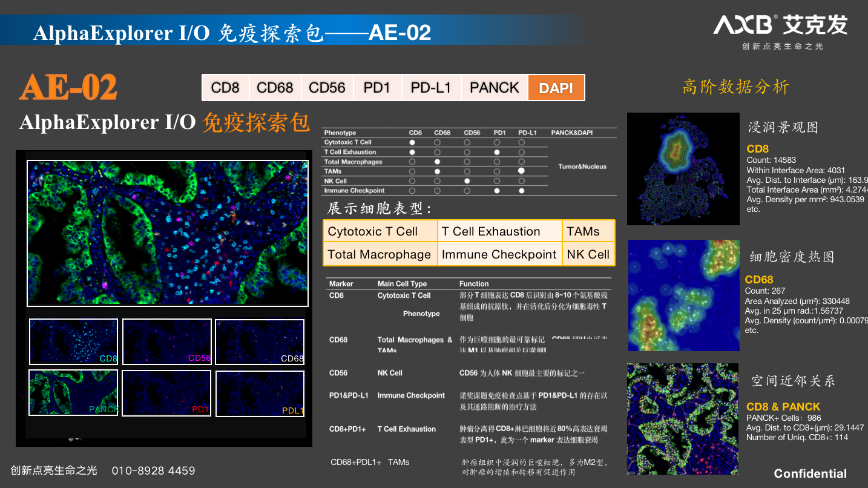Select the CD56 marker tab

tap(327, 88)
